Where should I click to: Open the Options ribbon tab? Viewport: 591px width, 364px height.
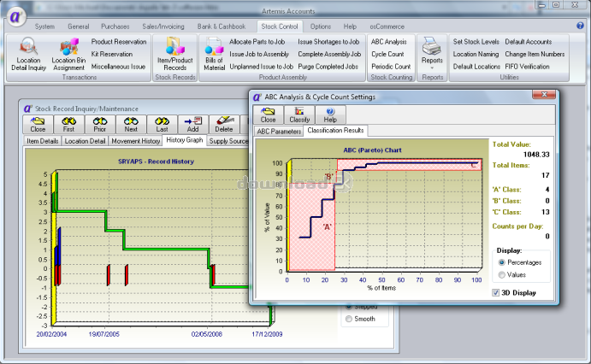pos(321,26)
